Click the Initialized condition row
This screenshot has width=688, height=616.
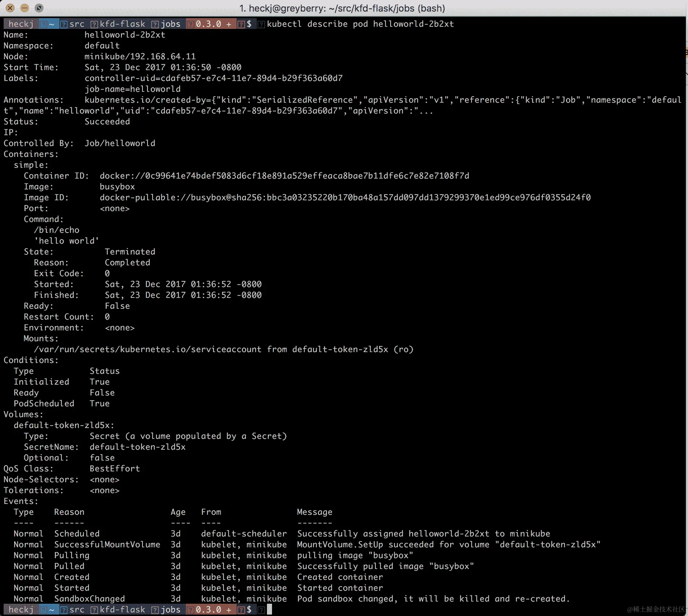pyautogui.click(x=61, y=382)
